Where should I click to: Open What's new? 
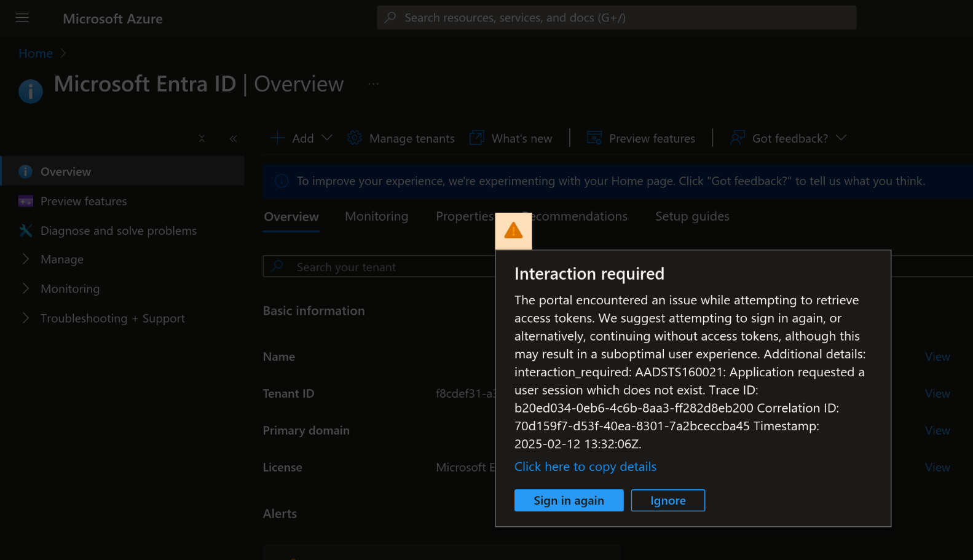tap(522, 139)
